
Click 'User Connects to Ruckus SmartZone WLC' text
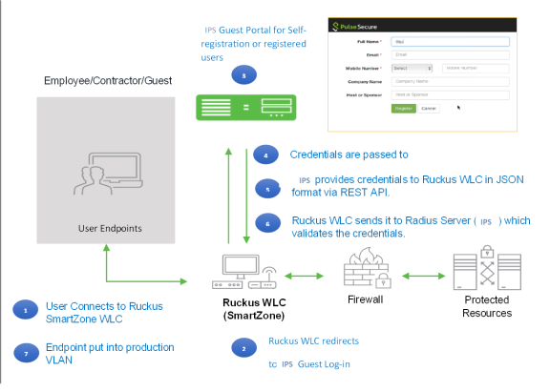[104, 313]
